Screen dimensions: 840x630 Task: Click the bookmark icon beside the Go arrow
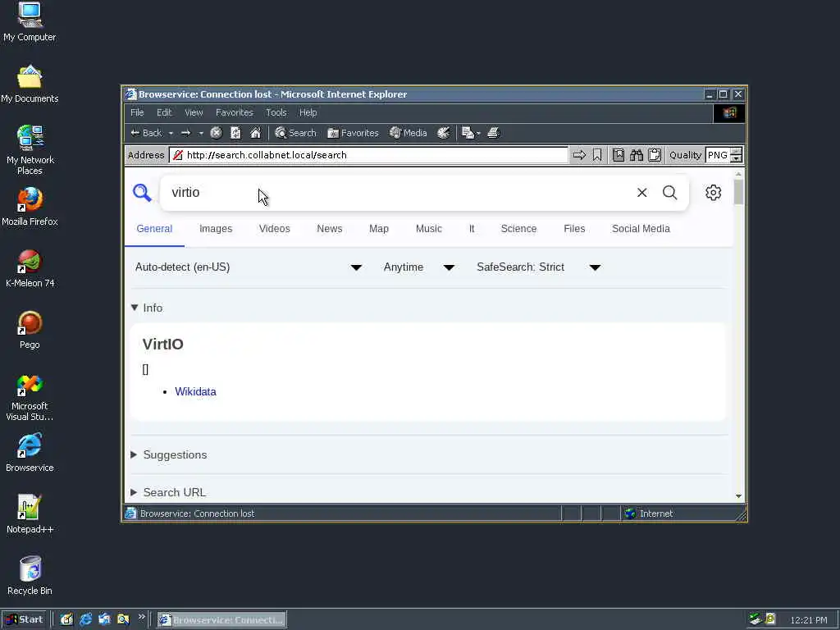[597, 155]
